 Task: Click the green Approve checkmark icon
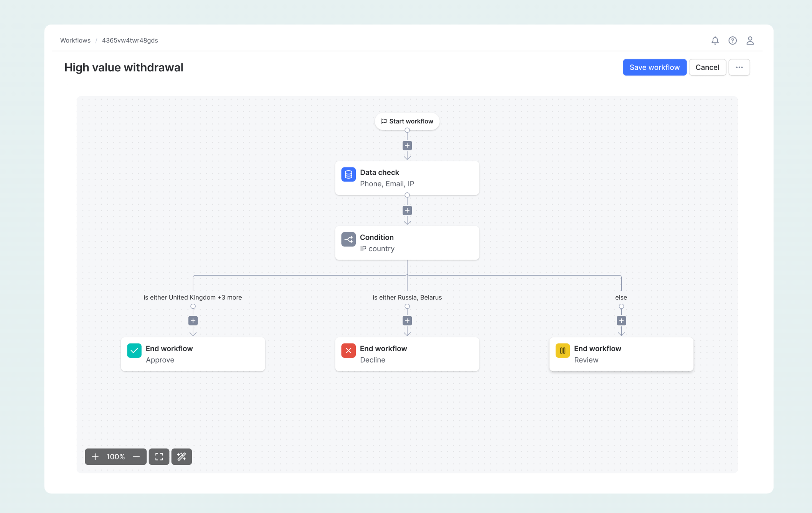pos(134,350)
